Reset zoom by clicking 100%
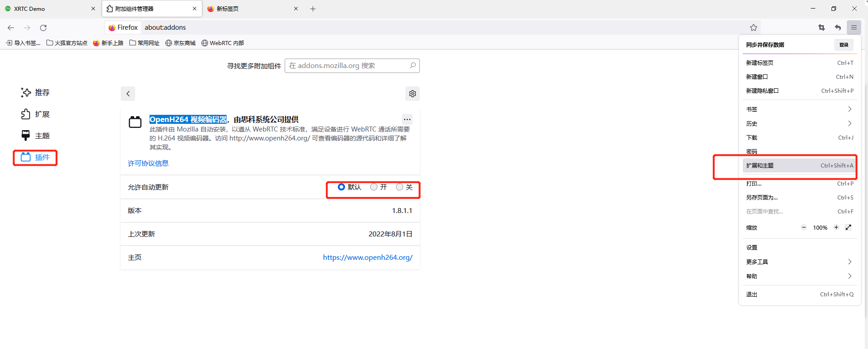 click(x=820, y=227)
